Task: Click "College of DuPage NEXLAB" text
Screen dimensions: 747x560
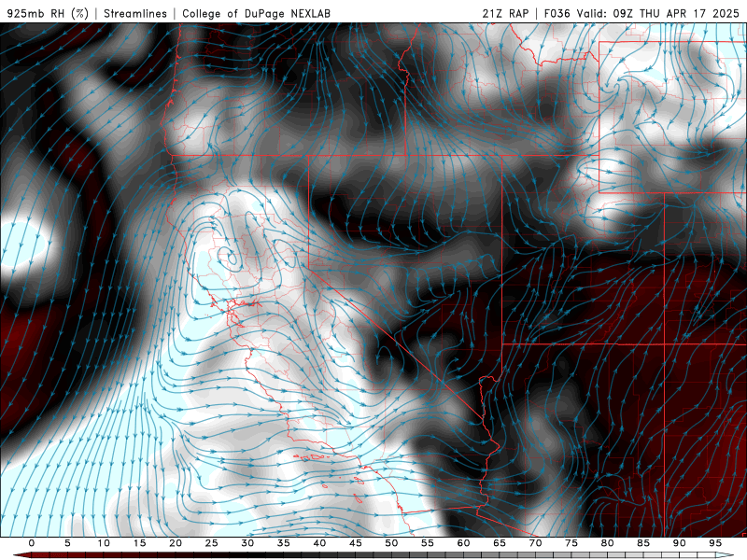Action: coord(256,13)
